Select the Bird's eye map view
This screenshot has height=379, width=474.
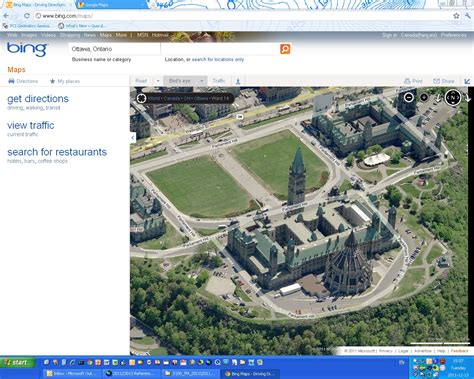(179, 81)
